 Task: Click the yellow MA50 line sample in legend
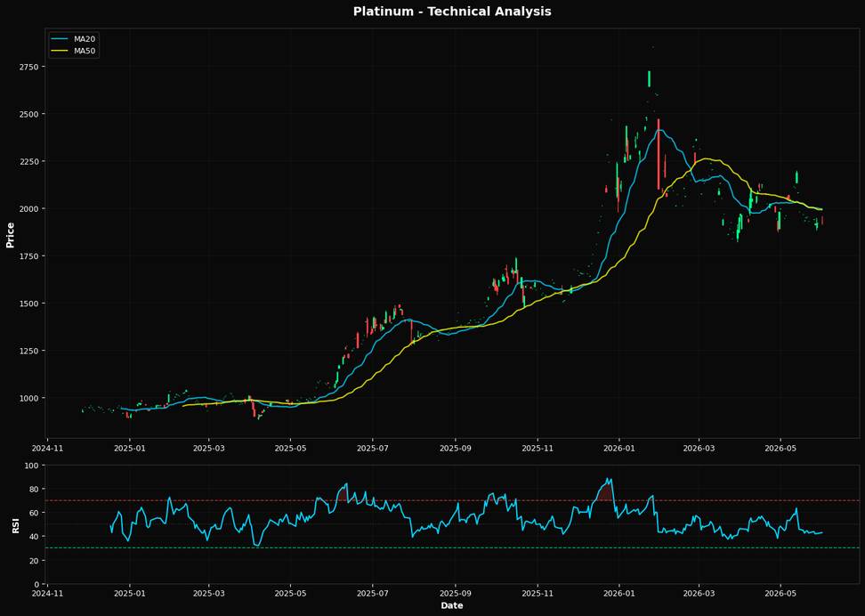pyautogui.click(x=61, y=51)
